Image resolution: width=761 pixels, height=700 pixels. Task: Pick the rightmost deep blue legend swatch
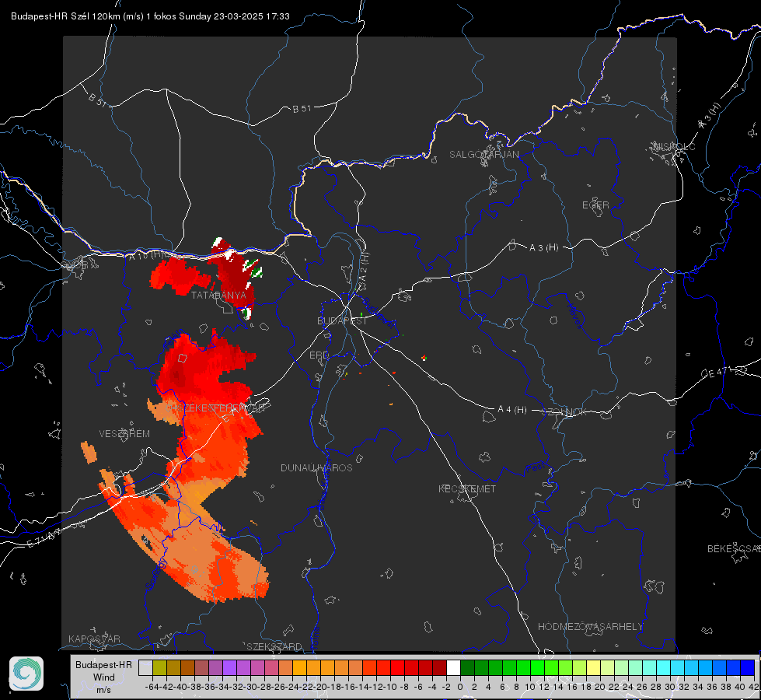tap(748, 668)
